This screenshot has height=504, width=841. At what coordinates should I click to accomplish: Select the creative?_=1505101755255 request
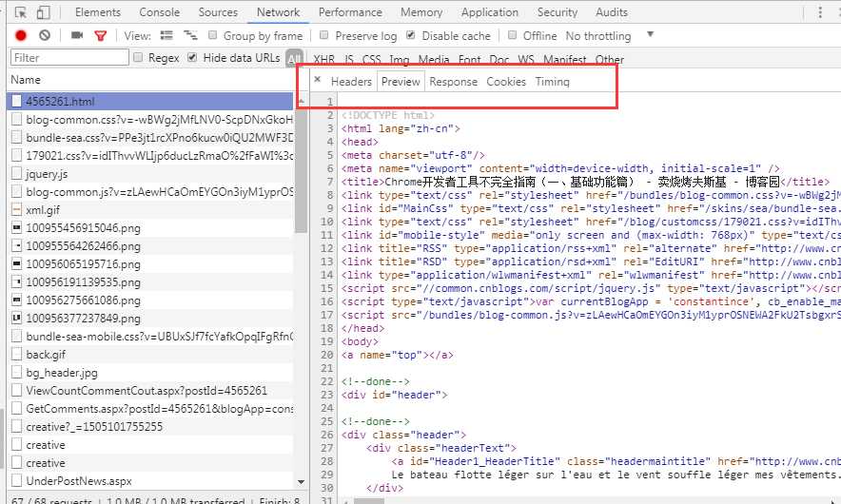pyautogui.click(x=149, y=427)
